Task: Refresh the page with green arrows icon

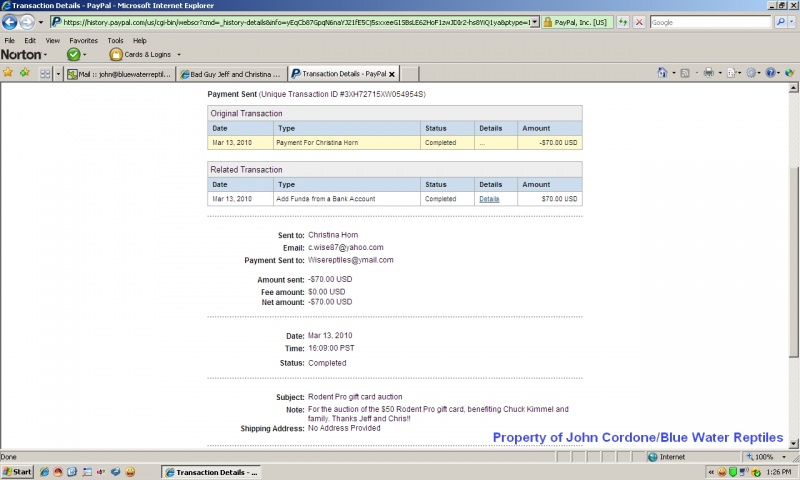Action: [623, 22]
